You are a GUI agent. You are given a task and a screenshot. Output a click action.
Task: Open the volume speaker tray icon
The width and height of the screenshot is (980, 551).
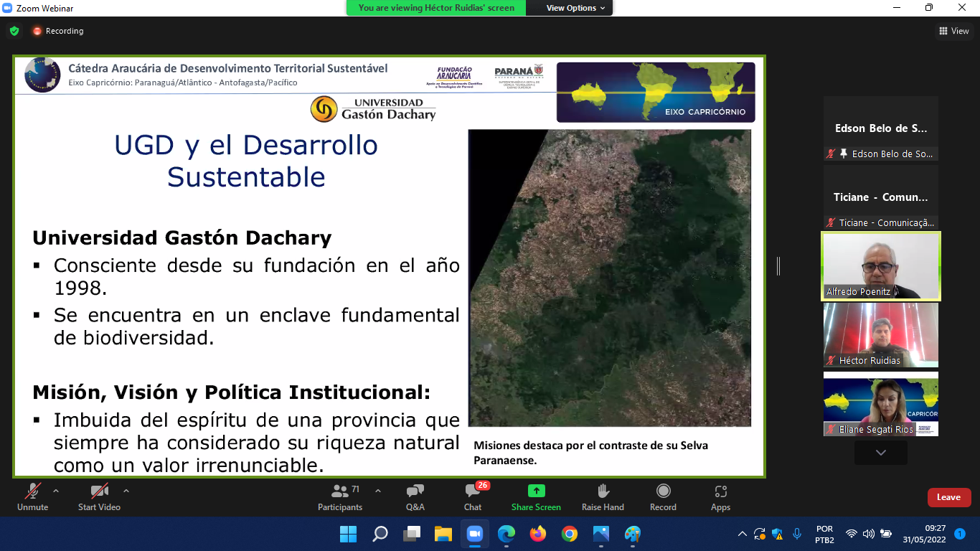point(869,534)
